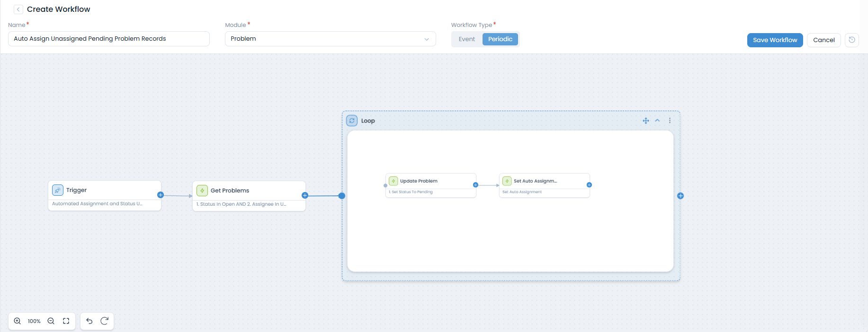Open the Module dropdown
Image resolution: width=868 pixels, height=332 pixels.
pyautogui.click(x=330, y=39)
